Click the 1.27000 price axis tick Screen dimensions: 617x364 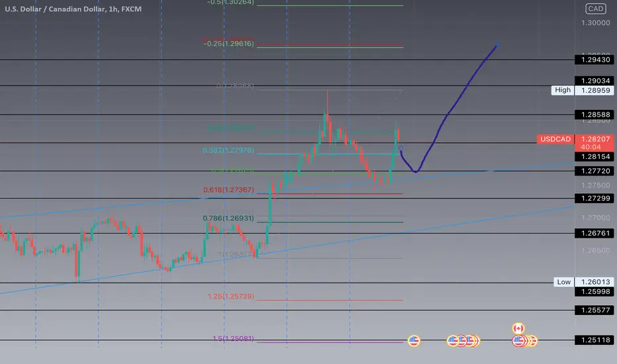click(x=595, y=218)
